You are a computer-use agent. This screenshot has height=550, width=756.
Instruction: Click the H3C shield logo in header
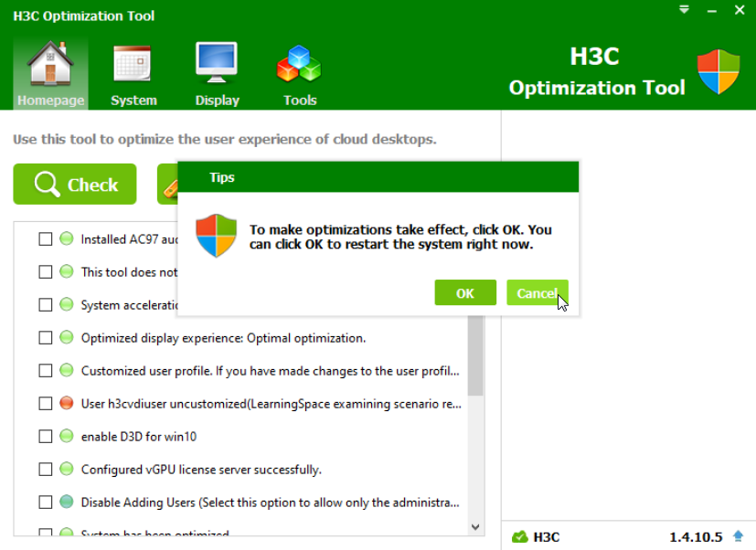pos(719,71)
